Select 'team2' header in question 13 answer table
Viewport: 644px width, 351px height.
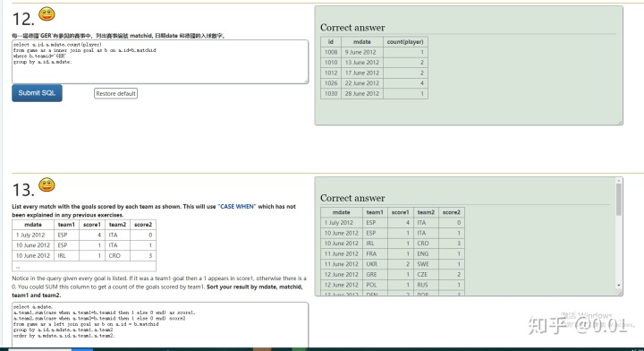tap(426, 212)
